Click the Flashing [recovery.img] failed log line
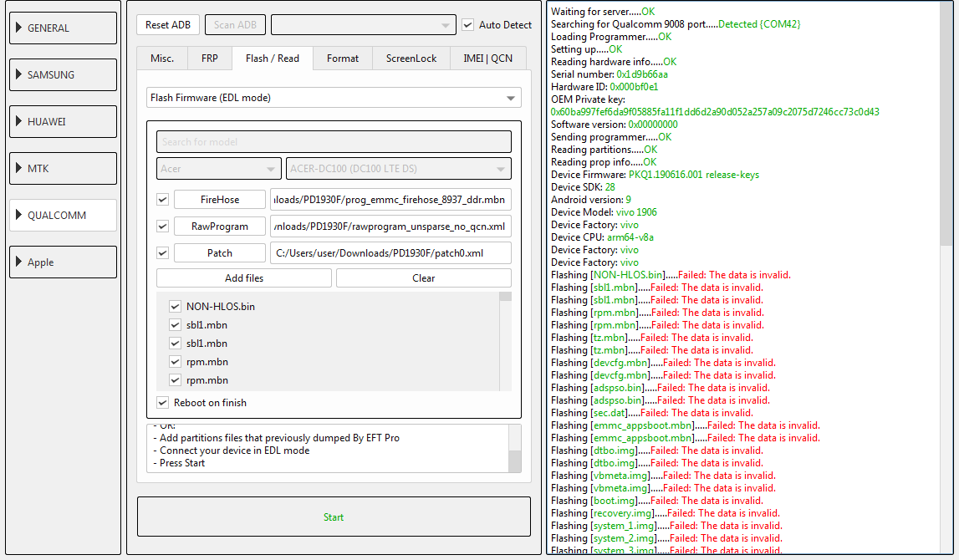Image resolution: width=959 pixels, height=560 pixels. coord(666,513)
